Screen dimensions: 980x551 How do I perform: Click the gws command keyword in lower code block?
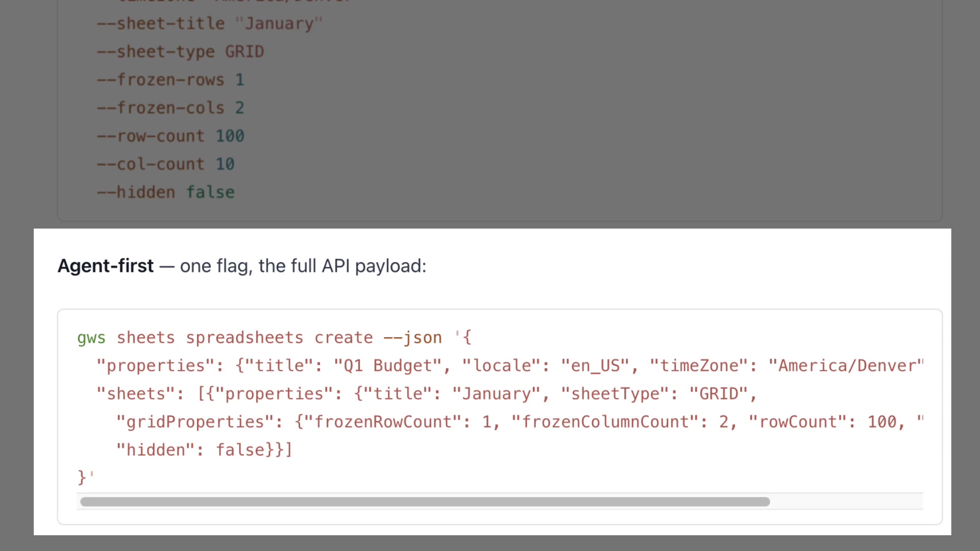[91, 337]
